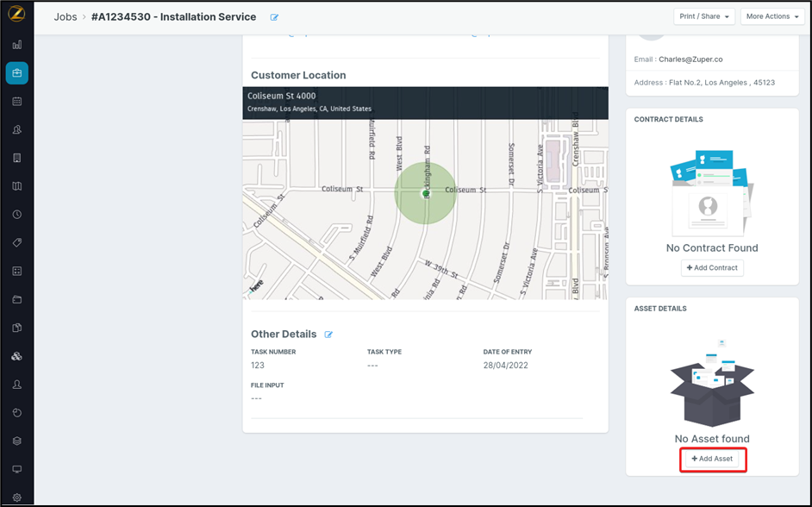Expand the Print / Share dropdown
Viewport: 812px width, 507px height.
[x=704, y=16]
